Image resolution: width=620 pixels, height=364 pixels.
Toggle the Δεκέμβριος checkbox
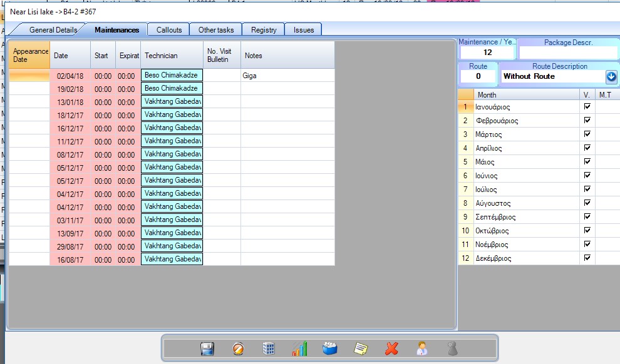point(587,258)
